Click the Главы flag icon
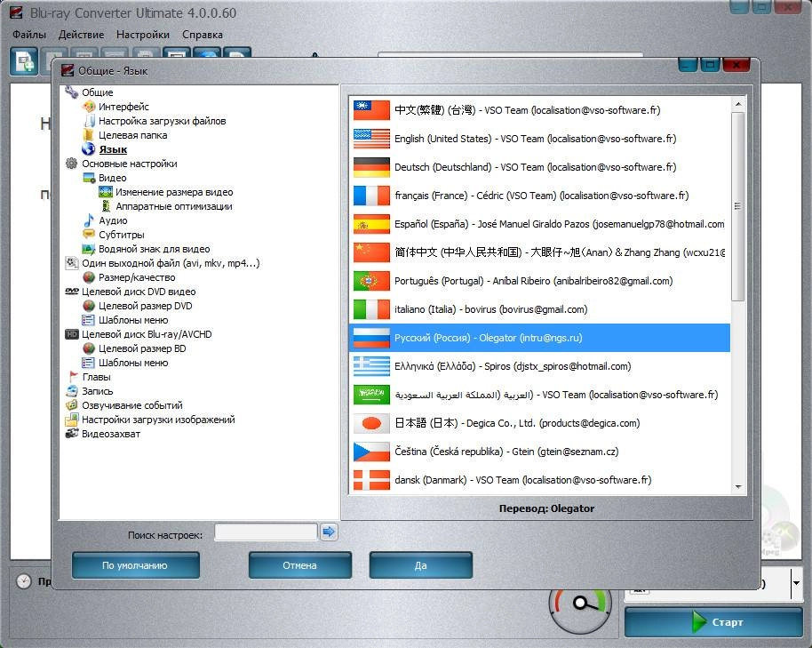Screen dimensions: 812x648 tap(73, 377)
